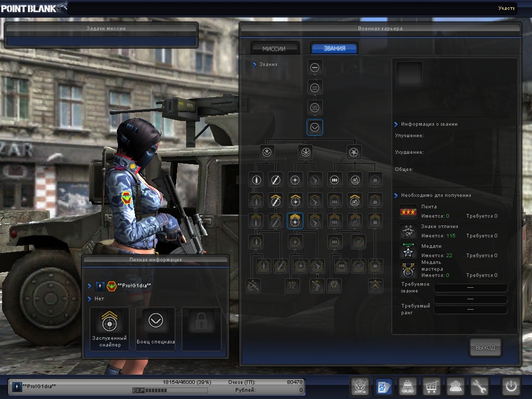Image resolution: width=532 pixels, height=399 pixels.
Task: Select the Боец спецназа title slot
Action: 155,329
